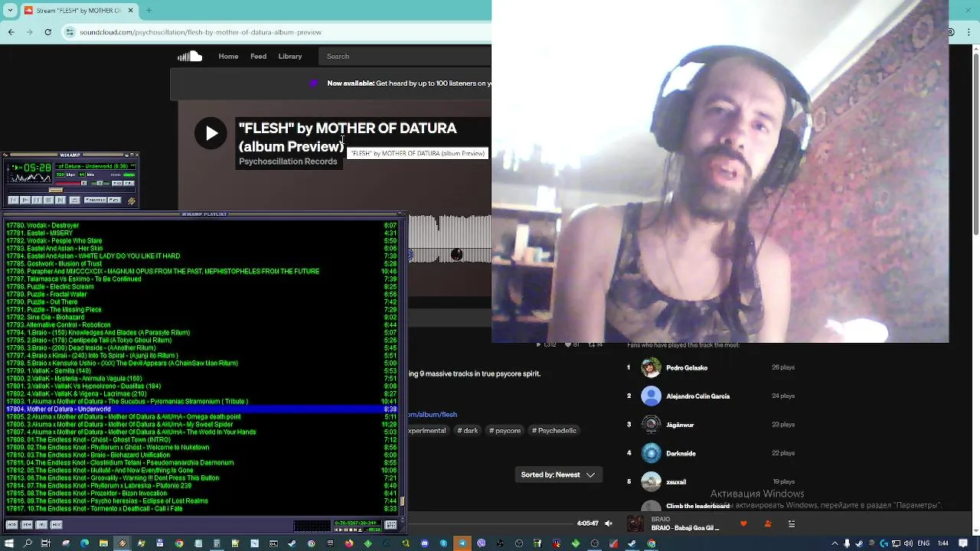Click Winamp previous track button

point(14,201)
